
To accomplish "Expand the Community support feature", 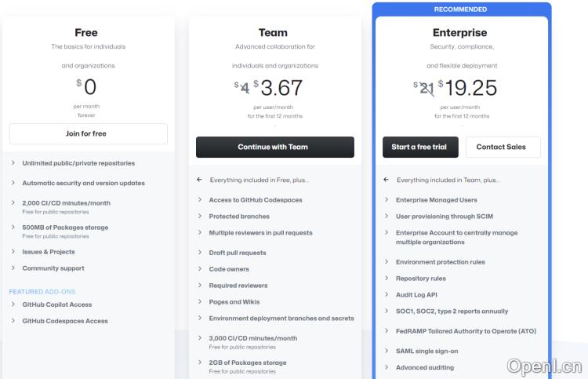I will pos(53,268).
